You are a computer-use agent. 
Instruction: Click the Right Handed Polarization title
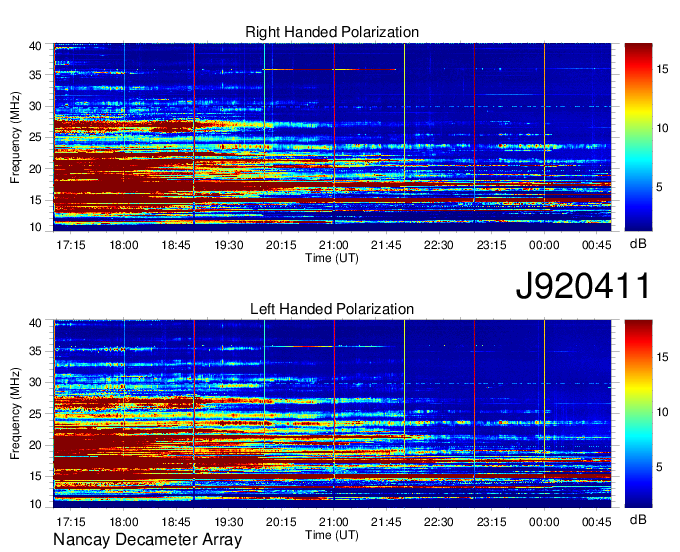pyautogui.click(x=332, y=32)
